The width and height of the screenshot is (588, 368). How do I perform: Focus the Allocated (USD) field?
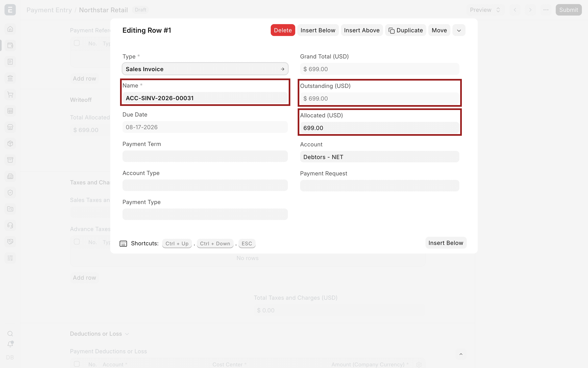pos(380,128)
